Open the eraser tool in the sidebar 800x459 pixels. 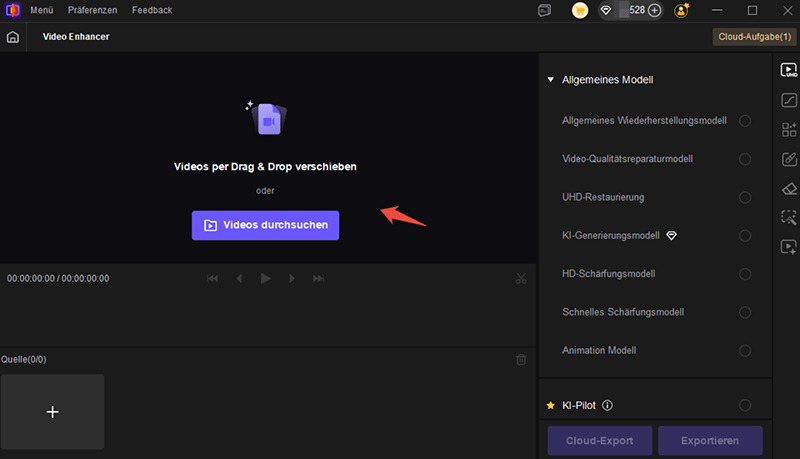[789, 189]
